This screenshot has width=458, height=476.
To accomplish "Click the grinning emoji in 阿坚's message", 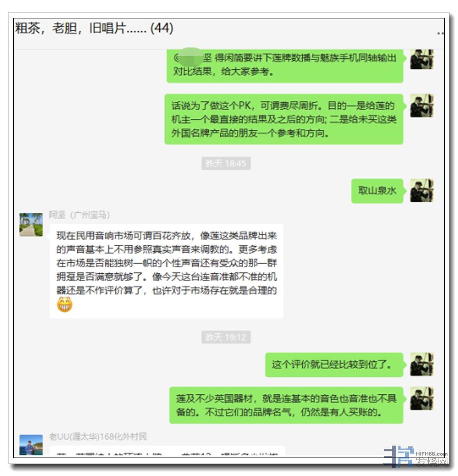I will (x=64, y=304).
